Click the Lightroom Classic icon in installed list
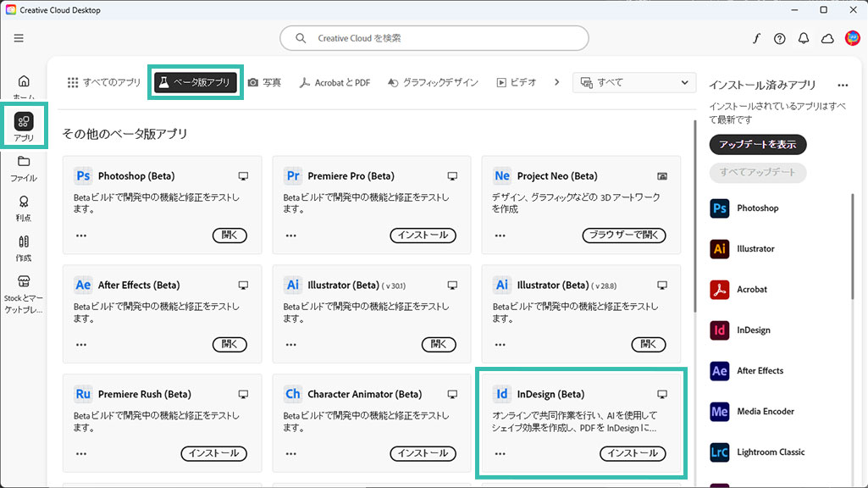This screenshot has height=488, width=868. pyautogui.click(x=720, y=452)
